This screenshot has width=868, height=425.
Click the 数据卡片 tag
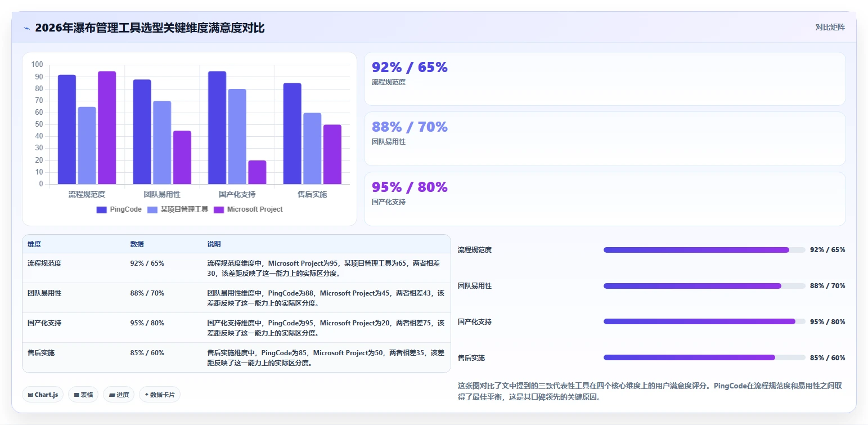point(160,395)
